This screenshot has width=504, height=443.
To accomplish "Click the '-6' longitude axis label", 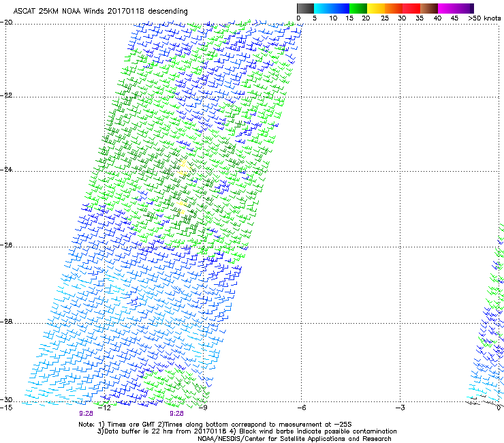I will coord(301,408).
